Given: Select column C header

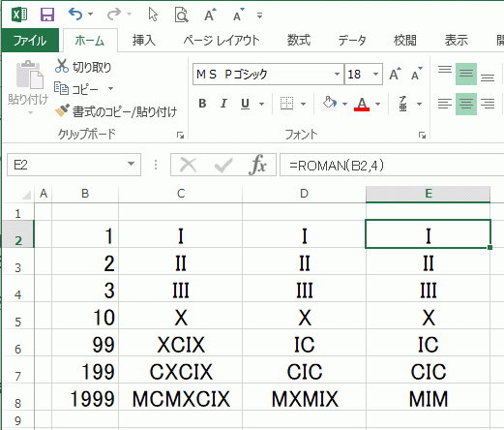Looking at the screenshot, I should [x=181, y=194].
